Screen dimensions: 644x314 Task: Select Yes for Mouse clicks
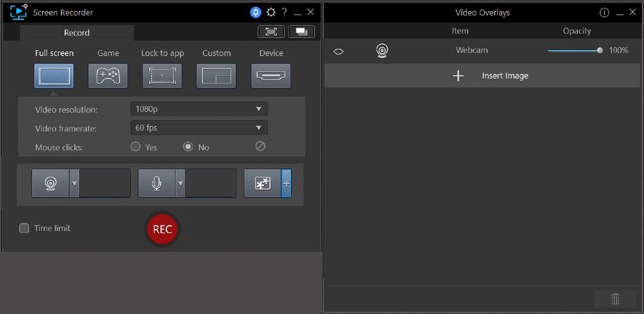(135, 147)
